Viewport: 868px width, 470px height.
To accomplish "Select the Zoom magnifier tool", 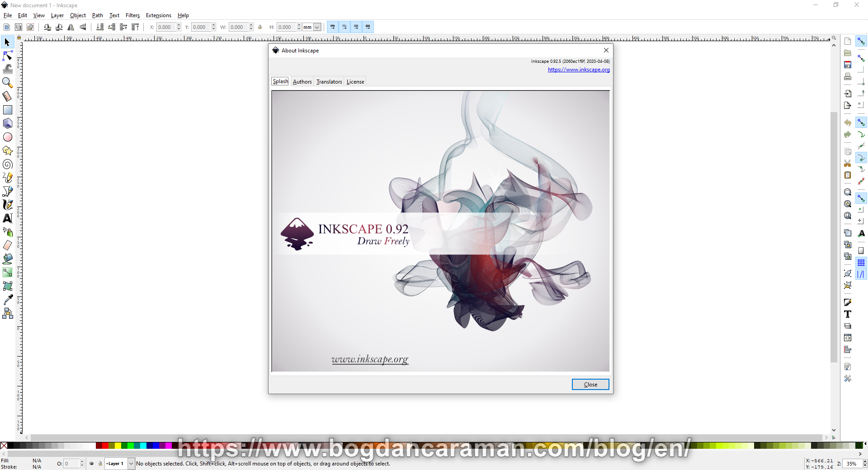I will (x=7, y=83).
